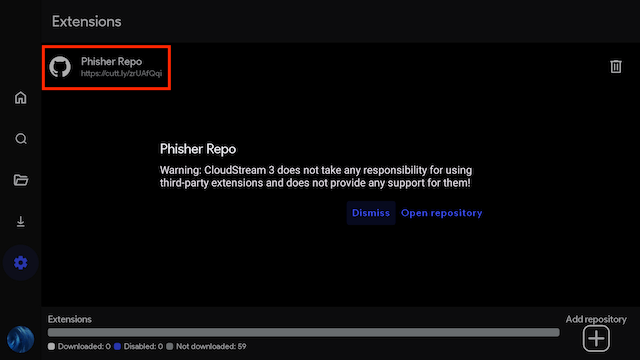Screen dimensions: 640x360
Task: Click the Extensions page heading
Action: (x=87, y=21)
